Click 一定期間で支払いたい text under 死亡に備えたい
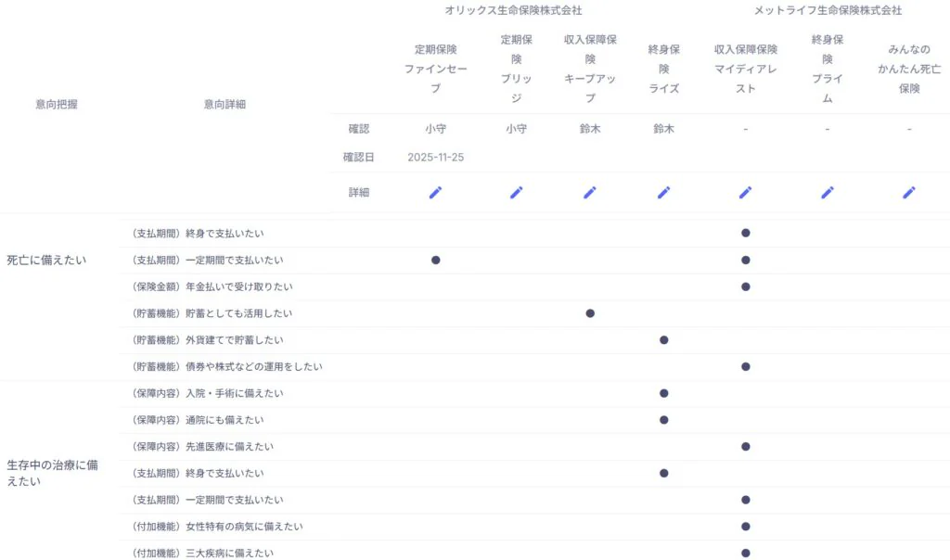The width and height of the screenshot is (950, 560). (x=235, y=261)
